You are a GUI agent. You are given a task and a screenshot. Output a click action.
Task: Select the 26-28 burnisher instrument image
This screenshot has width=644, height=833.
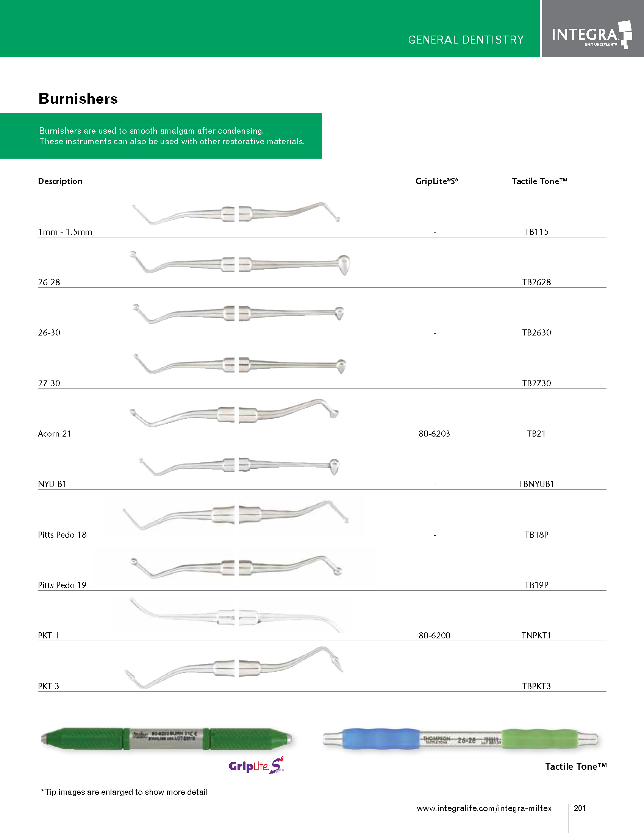click(x=239, y=264)
